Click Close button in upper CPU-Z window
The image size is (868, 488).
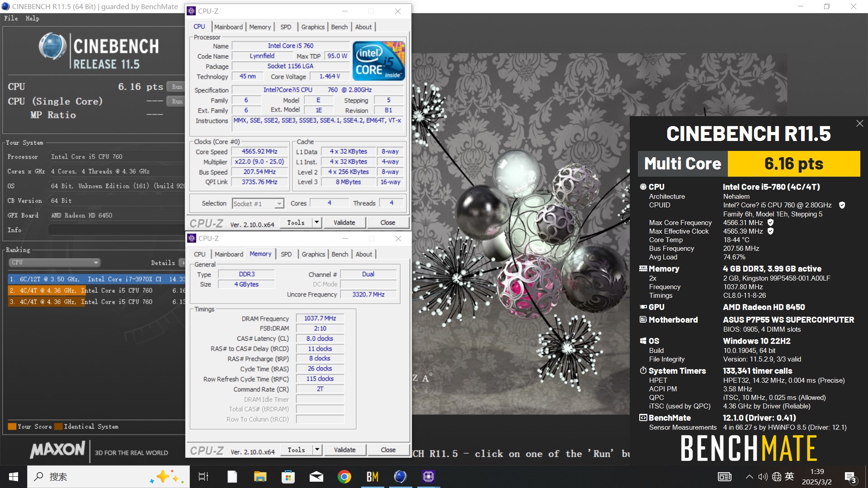(x=387, y=222)
